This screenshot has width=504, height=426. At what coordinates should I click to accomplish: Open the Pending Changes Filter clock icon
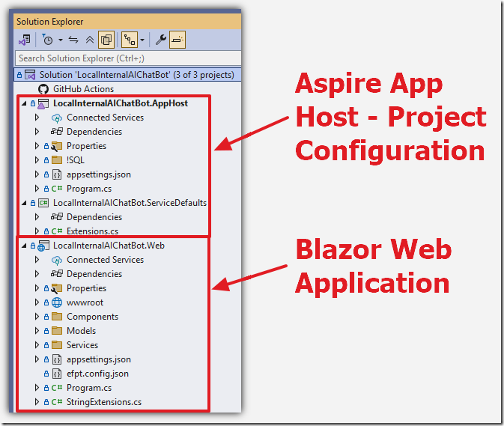47,40
